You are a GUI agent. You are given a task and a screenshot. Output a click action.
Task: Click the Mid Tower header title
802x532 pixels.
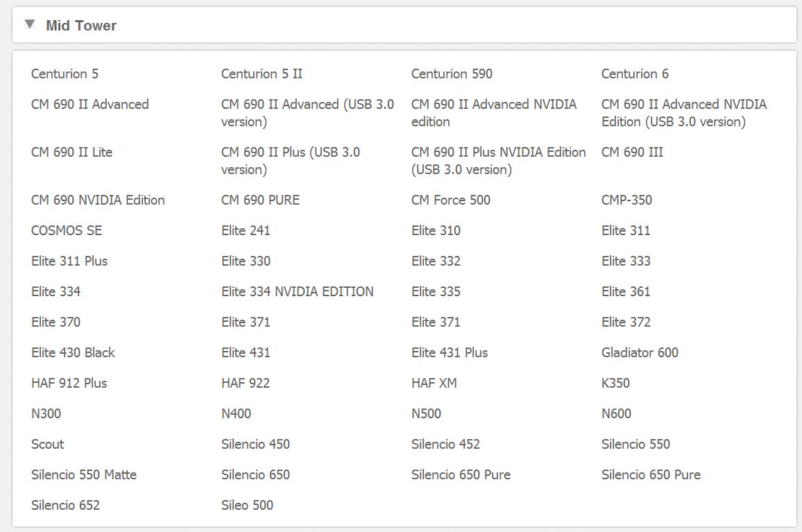tap(80, 26)
